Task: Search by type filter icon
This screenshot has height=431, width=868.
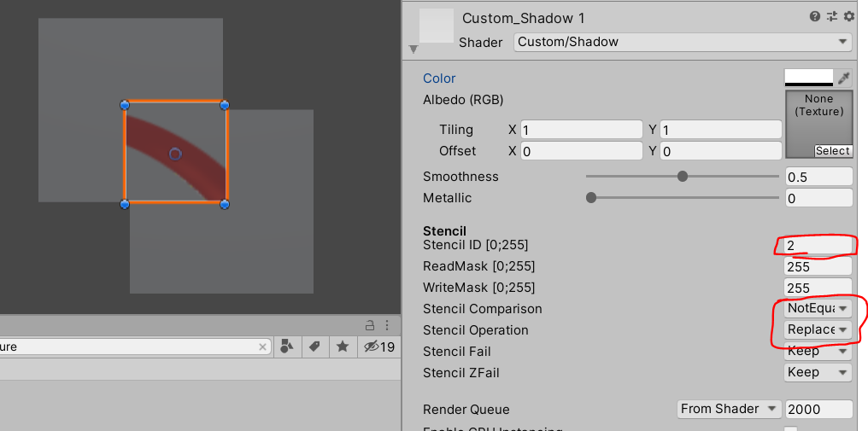Action: tap(287, 347)
